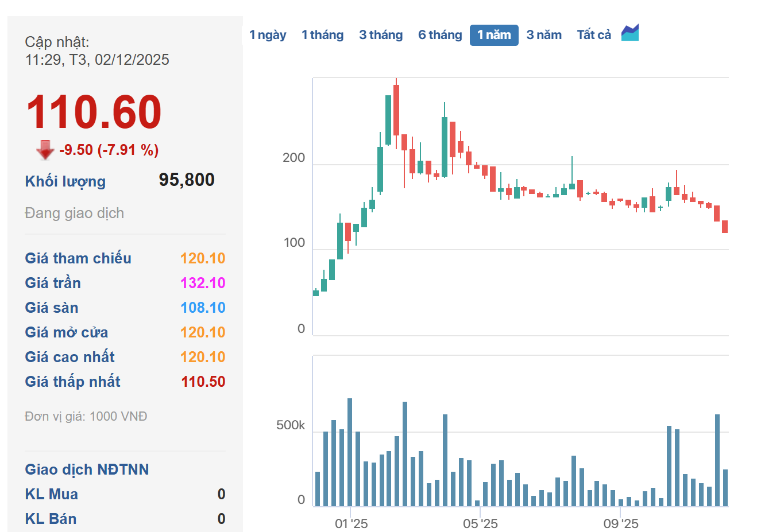
Task: Select the Giá tham chiếu label
Action: 78,258
